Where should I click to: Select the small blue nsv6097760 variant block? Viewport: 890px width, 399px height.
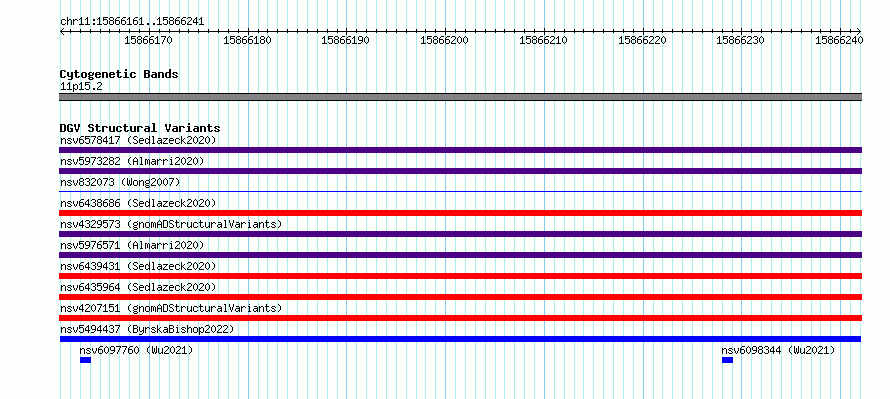tap(85, 360)
